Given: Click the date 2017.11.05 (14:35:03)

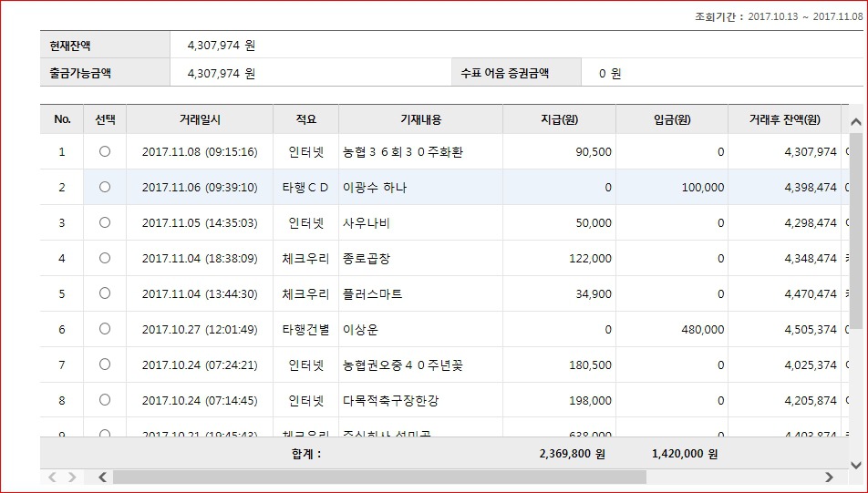Looking at the screenshot, I should click(x=200, y=223).
